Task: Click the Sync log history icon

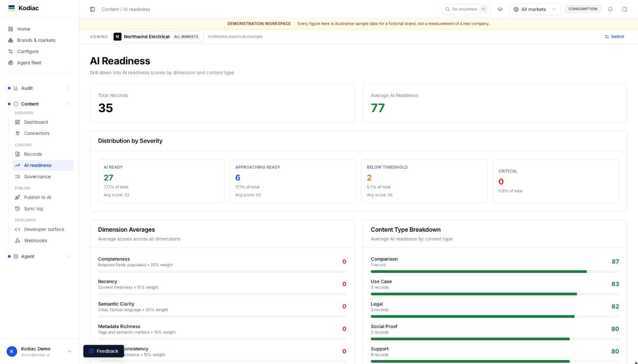Action: pyautogui.click(x=18, y=209)
